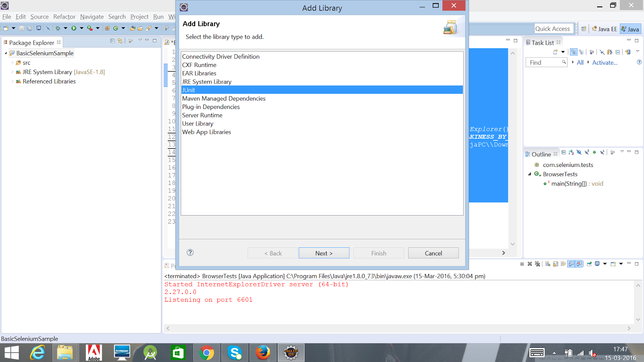Click the New wizard icon in Eclipse toolbar
The height and width of the screenshot is (362, 644).
click(6, 28)
